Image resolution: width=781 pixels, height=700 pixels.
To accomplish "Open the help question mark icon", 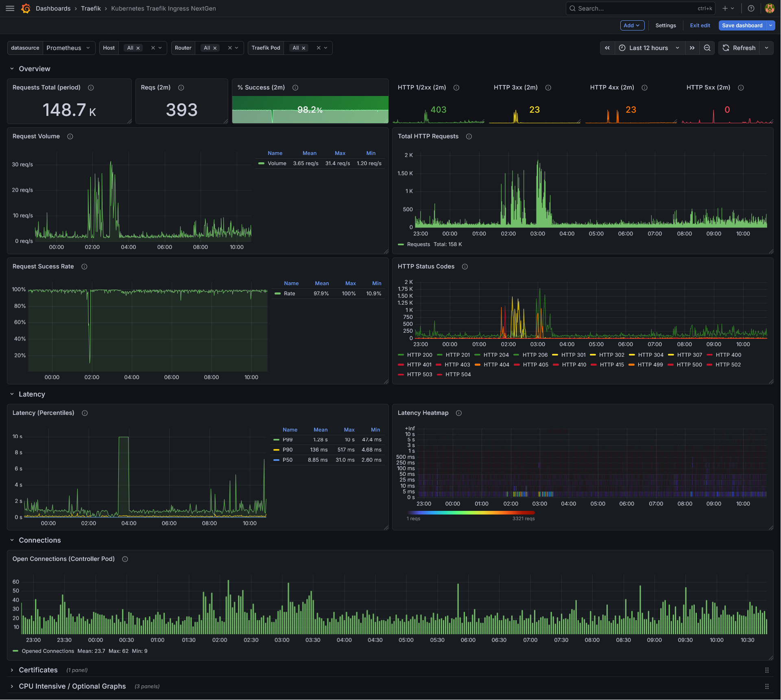I will (x=751, y=8).
